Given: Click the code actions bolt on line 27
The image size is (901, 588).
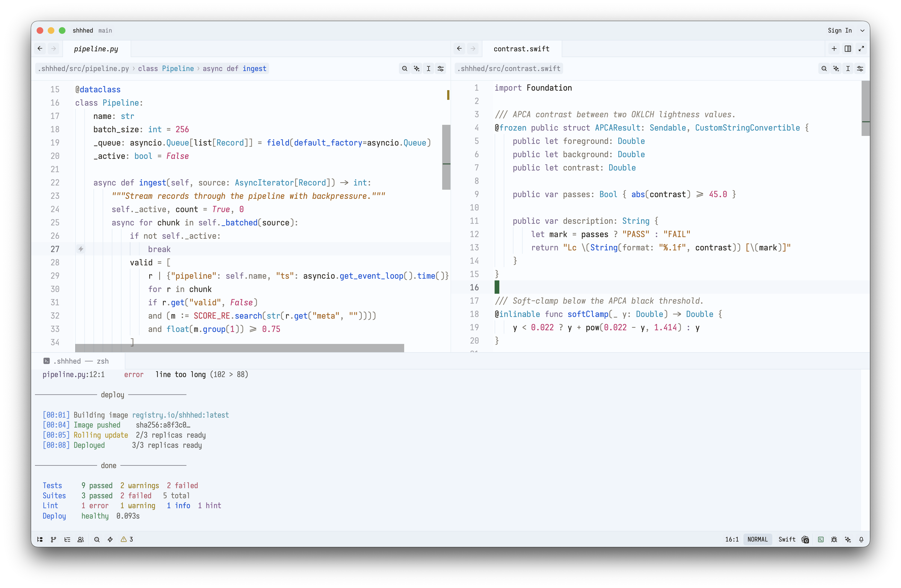Looking at the screenshot, I should (x=81, y=249).
